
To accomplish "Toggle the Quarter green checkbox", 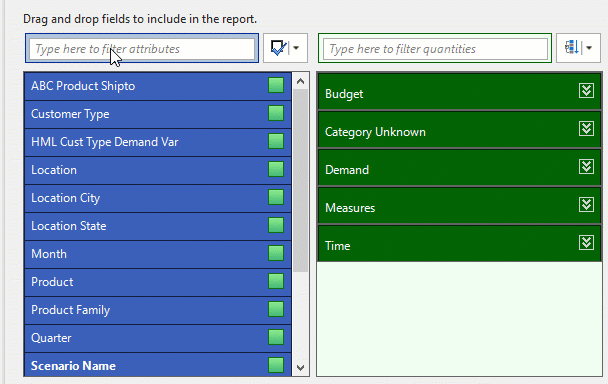I will [276, 337].
